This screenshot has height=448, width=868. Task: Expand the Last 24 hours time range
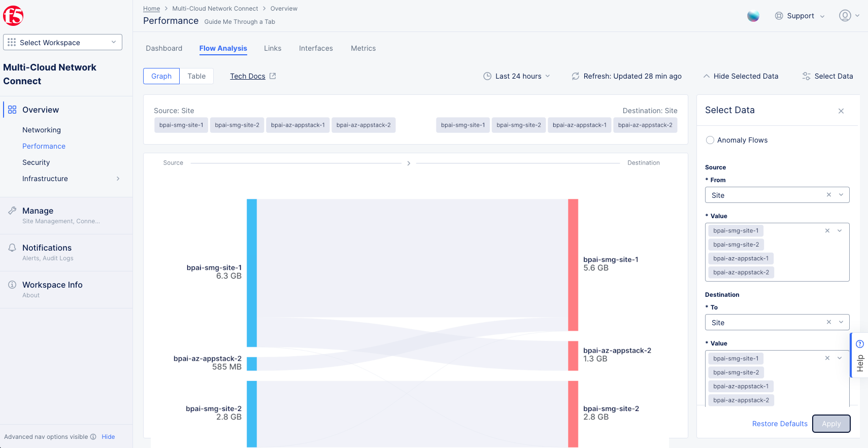tap(517, 76)
